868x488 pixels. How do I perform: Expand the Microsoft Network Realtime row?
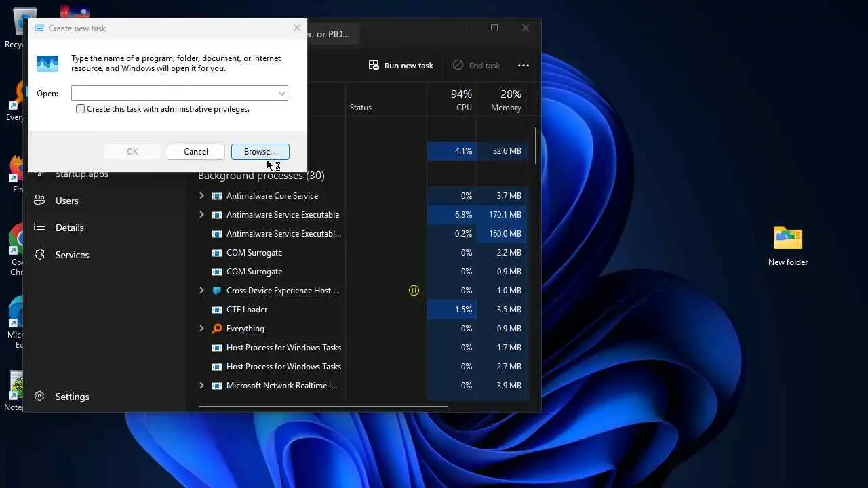pos(201,386)
